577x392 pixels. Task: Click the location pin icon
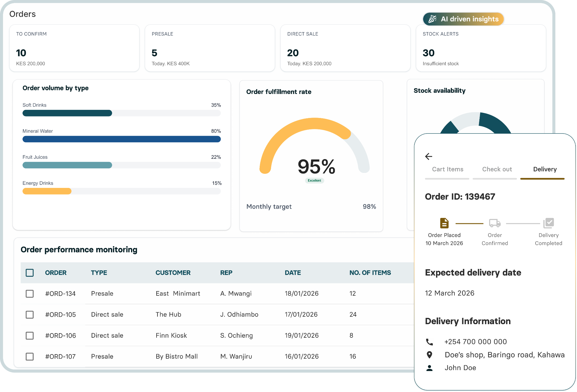click(x=429, y=355)
